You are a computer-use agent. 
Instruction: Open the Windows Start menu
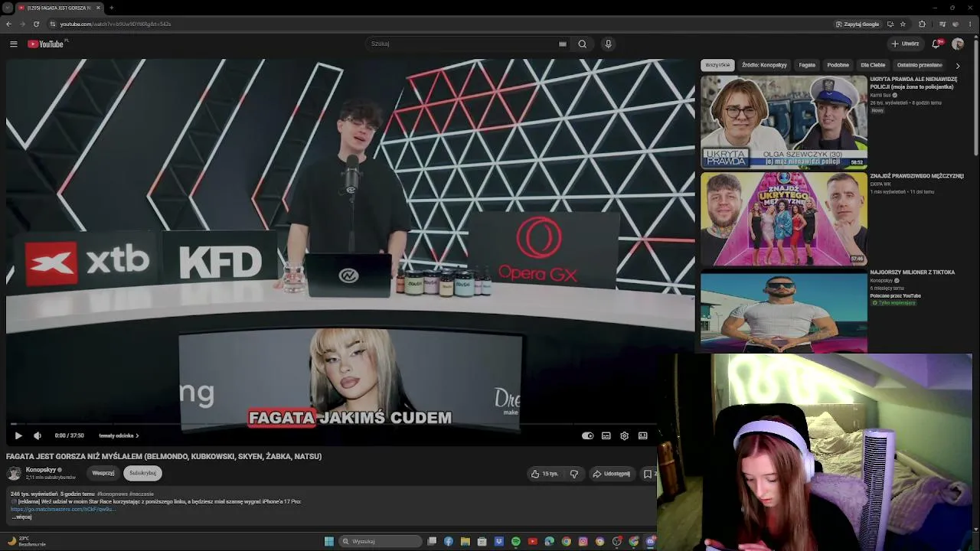[329, 541]
